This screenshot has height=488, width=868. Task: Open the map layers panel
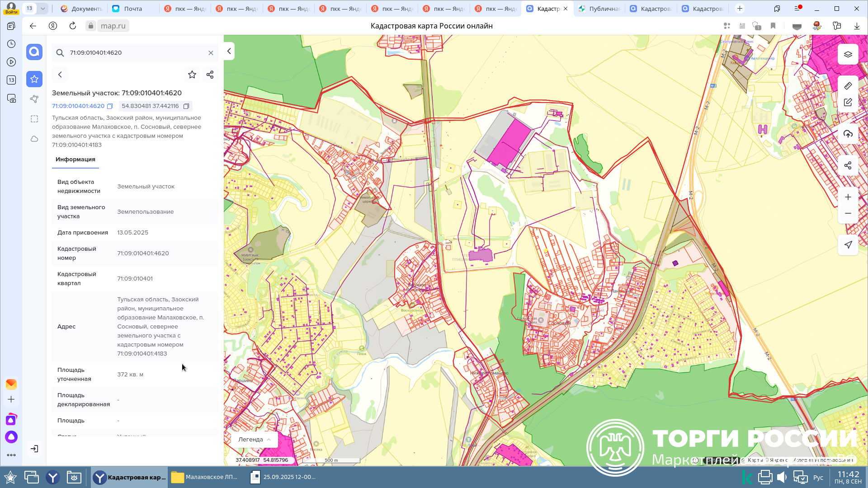coord(848,55)
